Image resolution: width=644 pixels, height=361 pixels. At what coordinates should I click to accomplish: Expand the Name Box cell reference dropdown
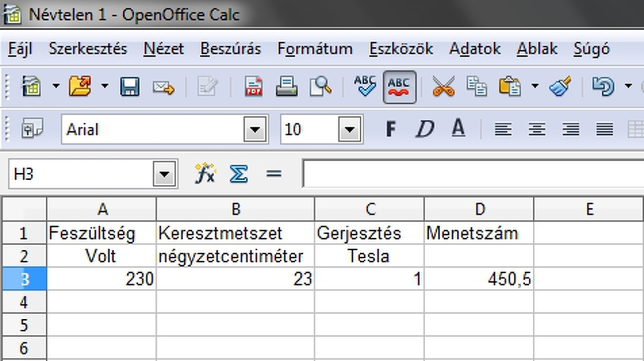pos(165,175)
